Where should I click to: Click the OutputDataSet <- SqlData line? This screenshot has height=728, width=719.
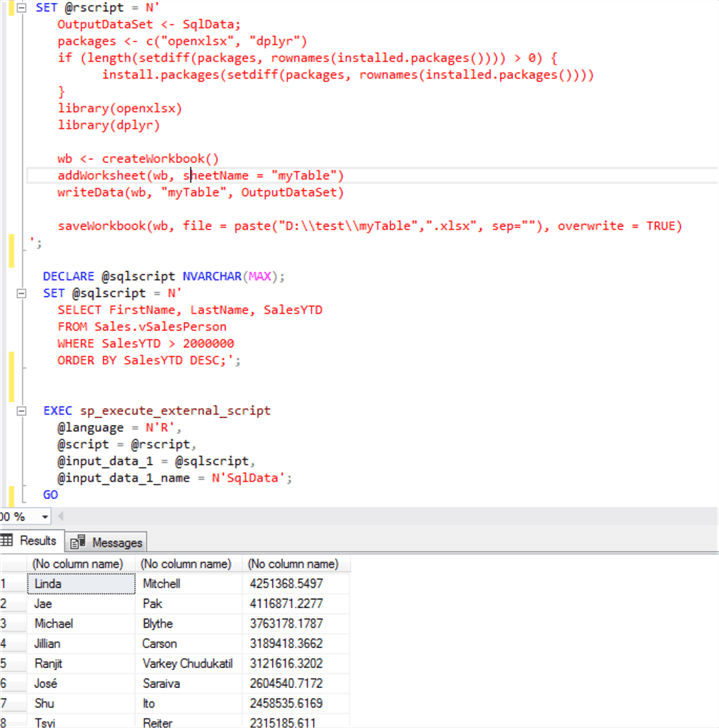tap(149, 25)
